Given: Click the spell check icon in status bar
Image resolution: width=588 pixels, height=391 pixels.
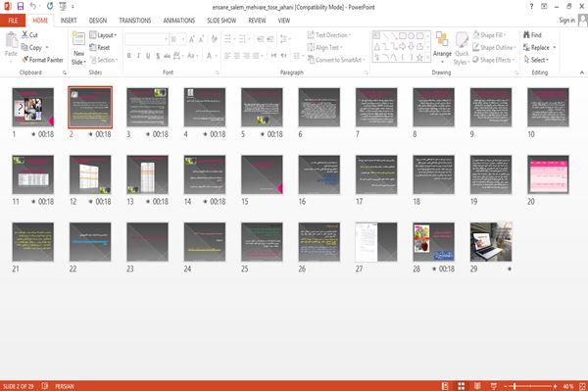Looking at the screenshot, I should 45,386.
